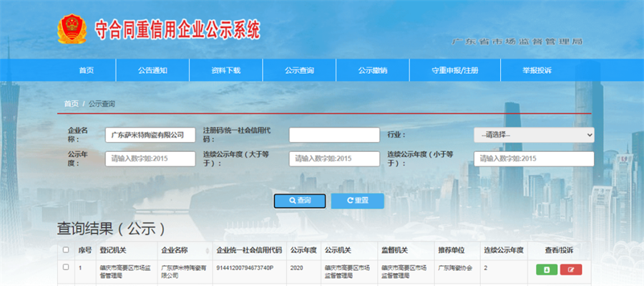Click the 连续公示年度 (小于等于) input field
The height and width of the screenshot is (286, 644).
click(534, 159)
